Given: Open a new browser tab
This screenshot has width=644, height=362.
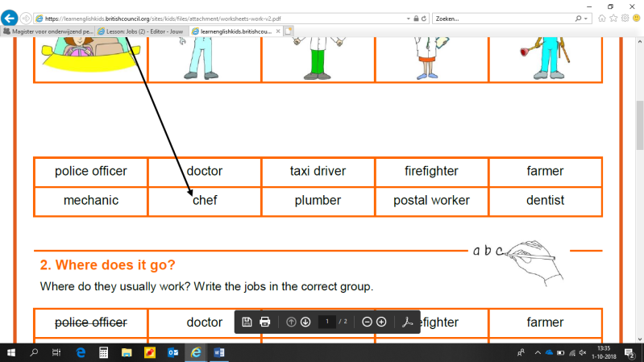Looking at the screenshot, I should tap(289, 31).
